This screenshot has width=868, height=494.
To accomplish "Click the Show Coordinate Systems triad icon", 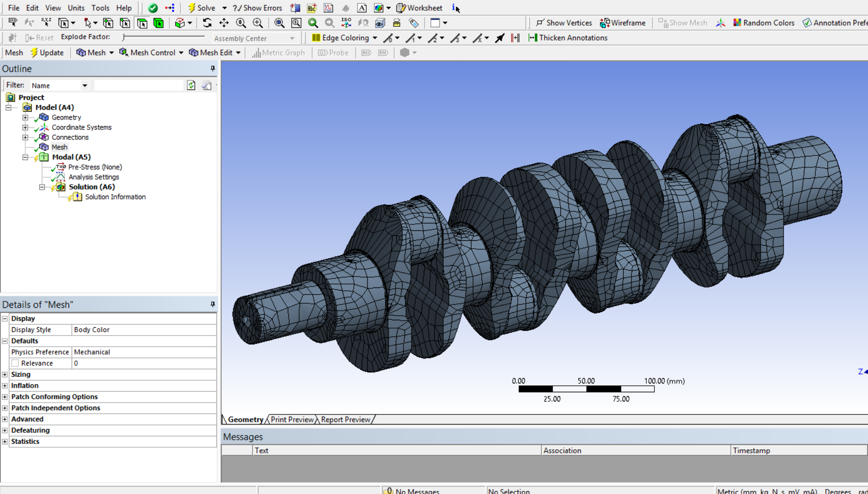I will (x=720, y=23).
